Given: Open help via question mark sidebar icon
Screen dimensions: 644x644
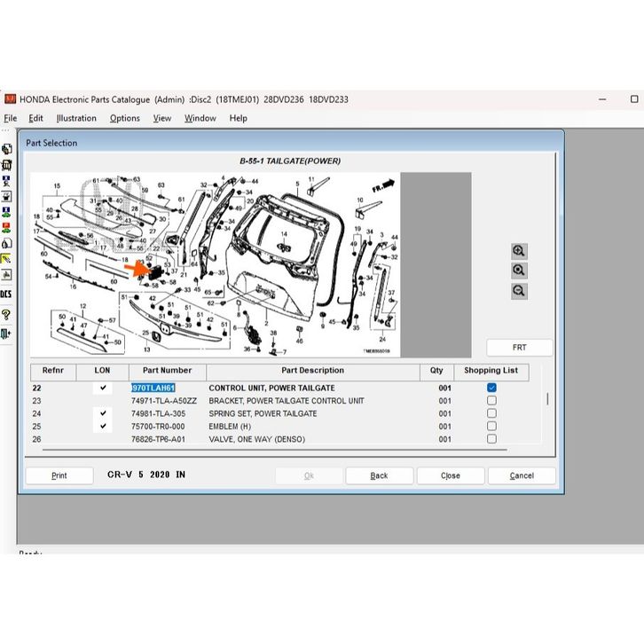Looking at the screenshot, I should coord(6,315).
